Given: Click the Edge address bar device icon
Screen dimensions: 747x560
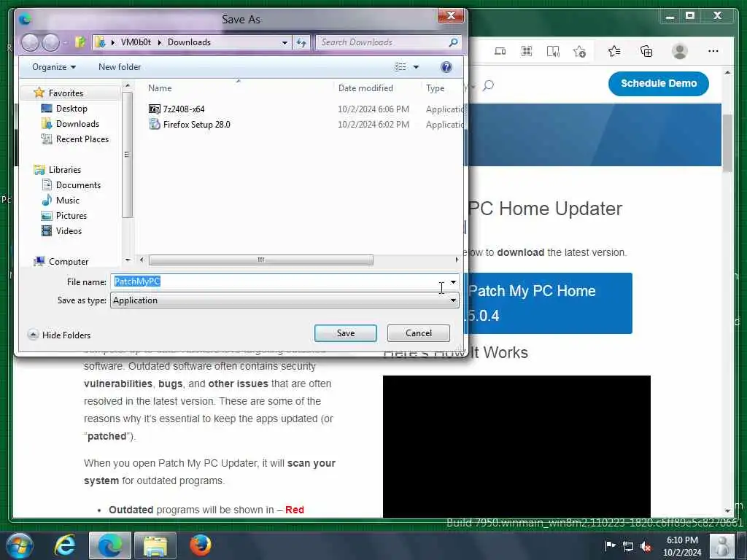Looking at the screenshot, I should coord(500,52).
